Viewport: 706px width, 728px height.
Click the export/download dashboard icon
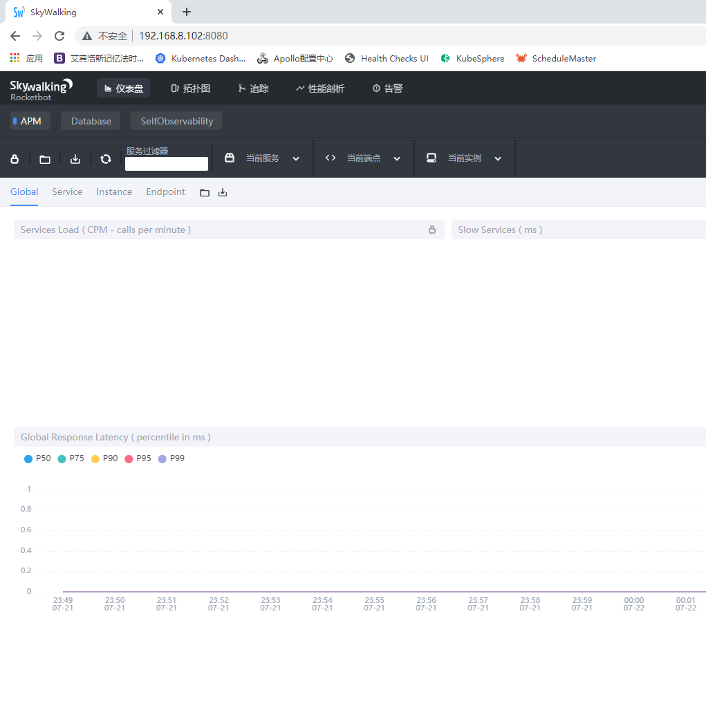(x=75, y=158)
